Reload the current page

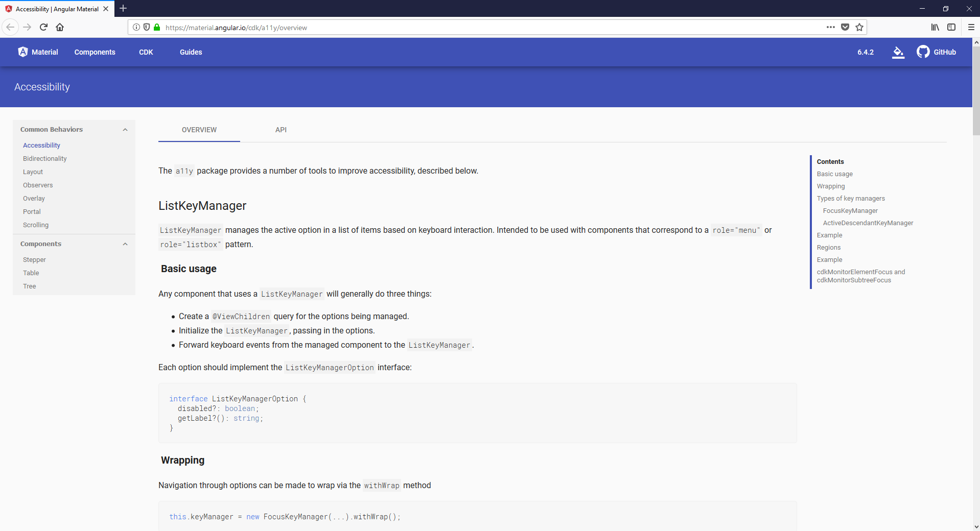[x=43, y=27]
